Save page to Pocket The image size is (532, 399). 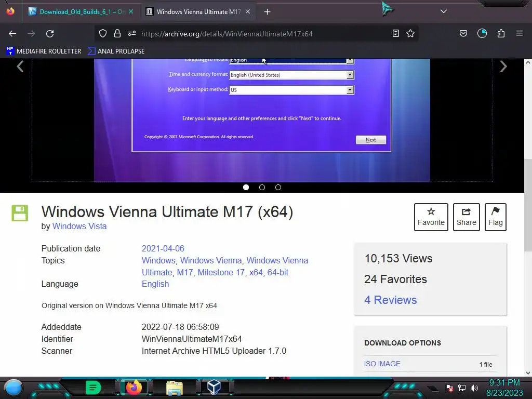point(463,33)
